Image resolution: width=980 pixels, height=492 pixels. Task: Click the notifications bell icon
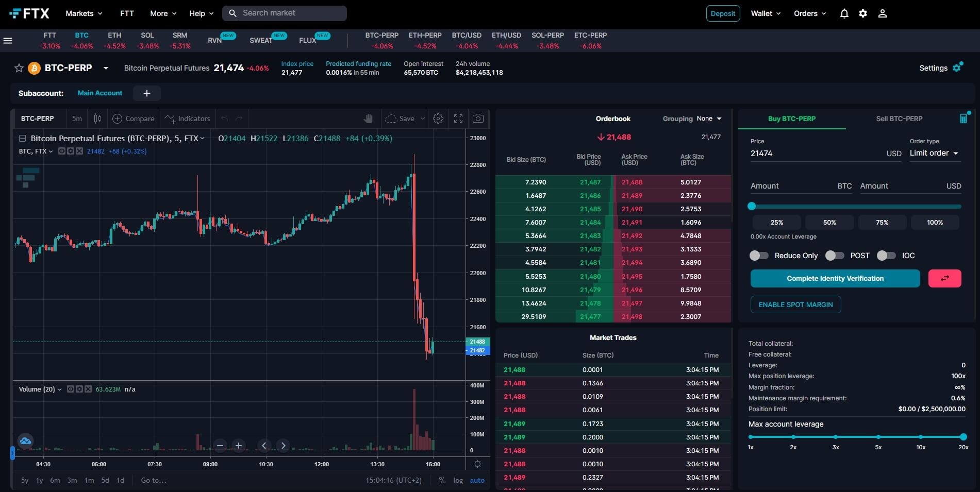click(x=844, y=14)
